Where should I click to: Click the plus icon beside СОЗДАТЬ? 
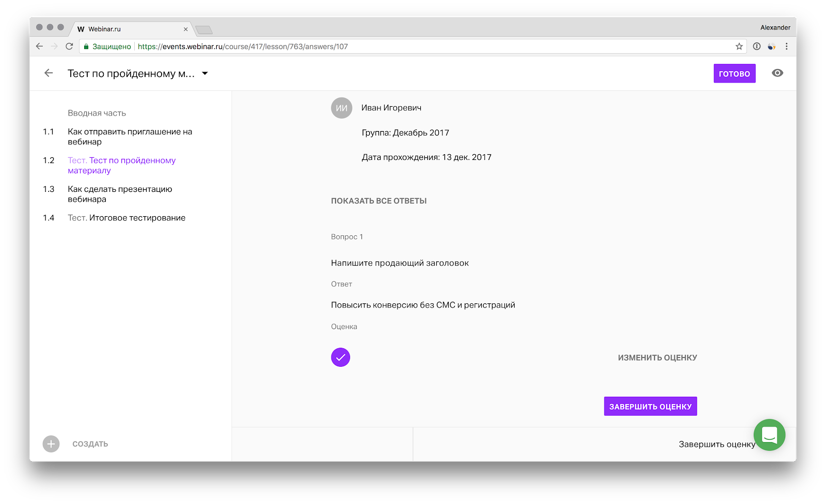(51, 444)
